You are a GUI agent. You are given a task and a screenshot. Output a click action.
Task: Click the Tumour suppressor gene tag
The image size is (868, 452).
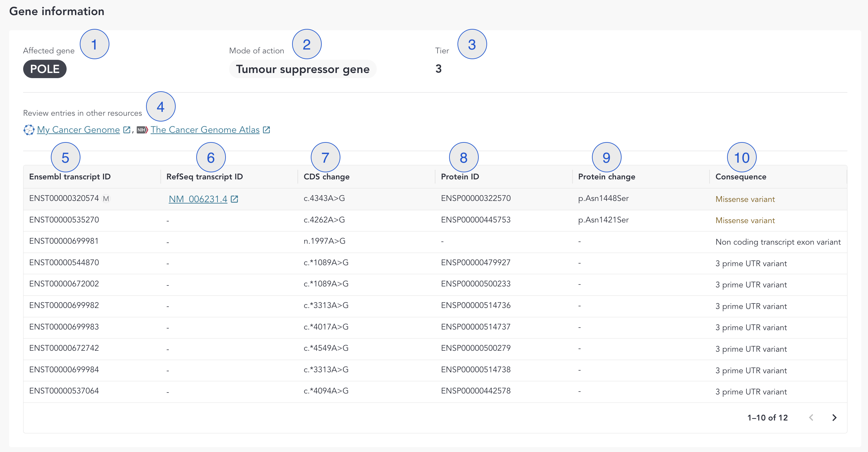pyautogui.click(x=302, y=69)
